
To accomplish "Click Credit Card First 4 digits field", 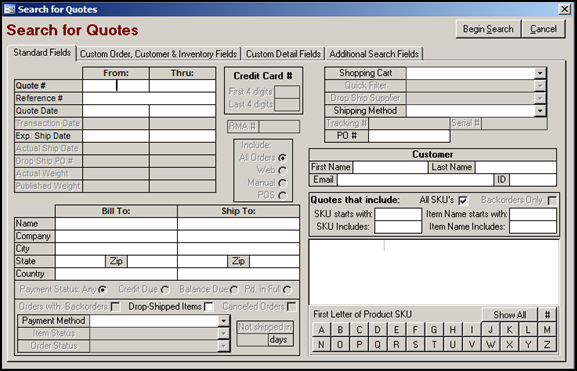I will tap(287, 92).
